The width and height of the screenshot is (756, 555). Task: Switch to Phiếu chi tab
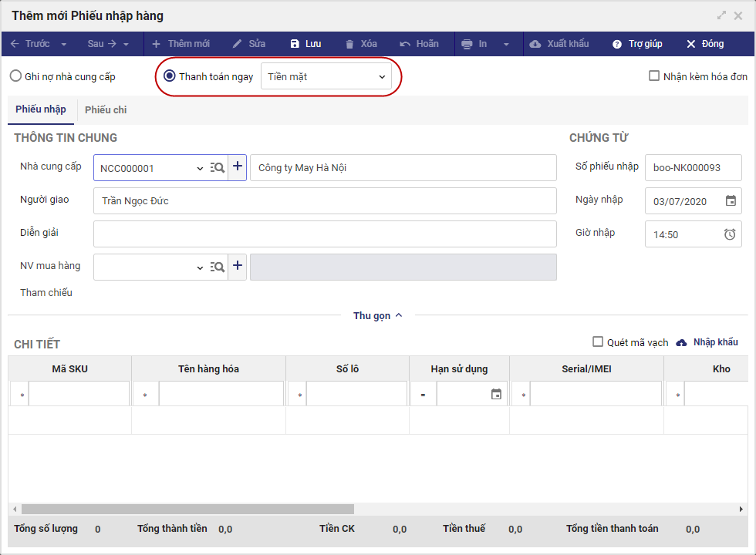[106, 110]
